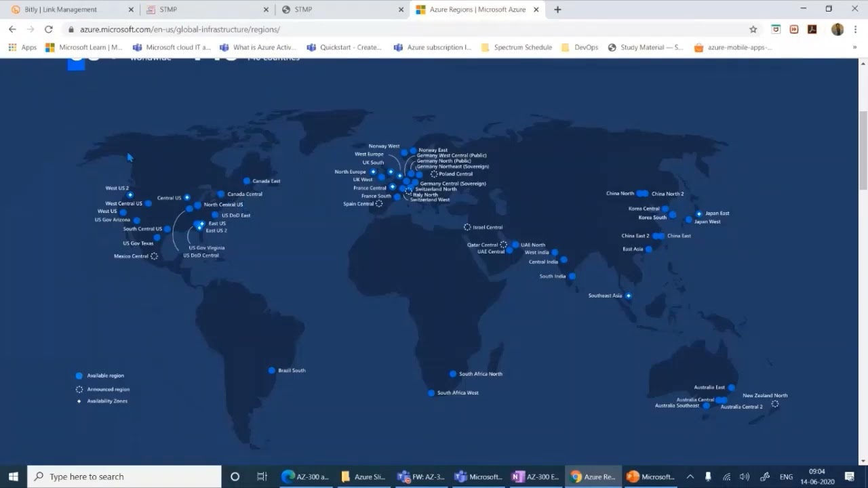Open the DevOps bookmark folder
The width and height of the screenshot is (868, 488).
click(x=580, y=47)
